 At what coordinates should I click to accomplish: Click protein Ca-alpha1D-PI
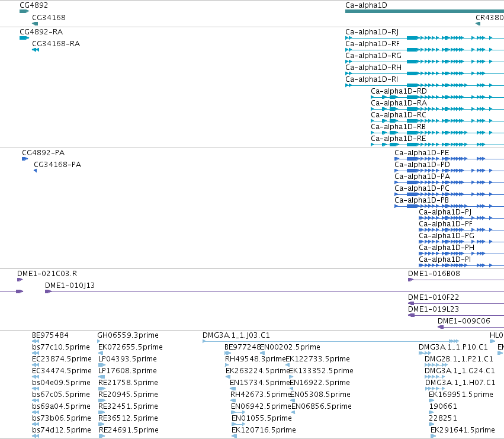461,265
